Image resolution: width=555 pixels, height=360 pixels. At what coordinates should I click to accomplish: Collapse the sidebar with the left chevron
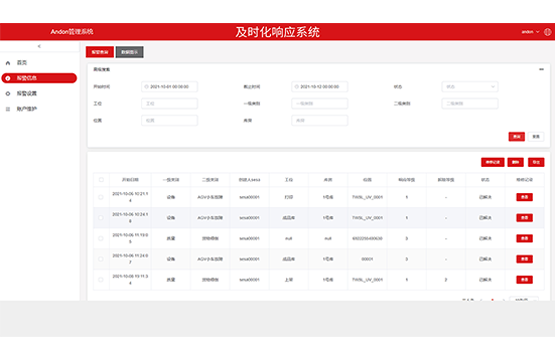pos(39,46)
